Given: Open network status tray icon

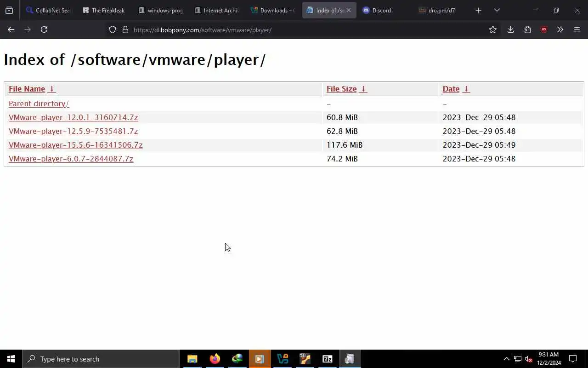Looking at the screenshot, I should point(518,359).
